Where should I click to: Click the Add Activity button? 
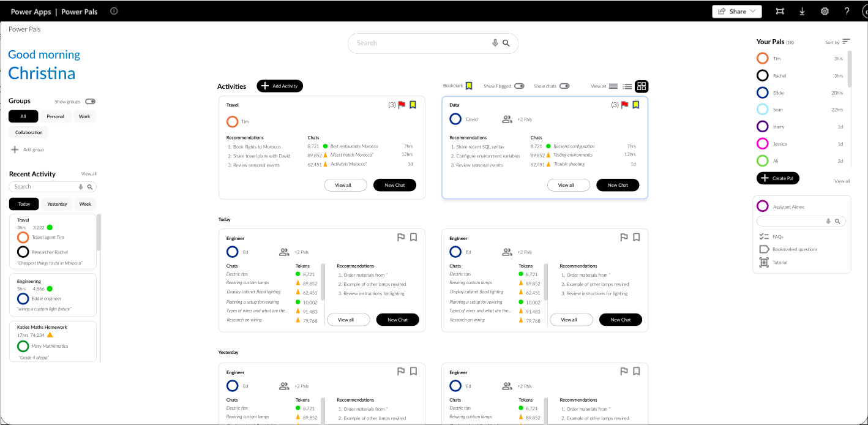(280, 86)
